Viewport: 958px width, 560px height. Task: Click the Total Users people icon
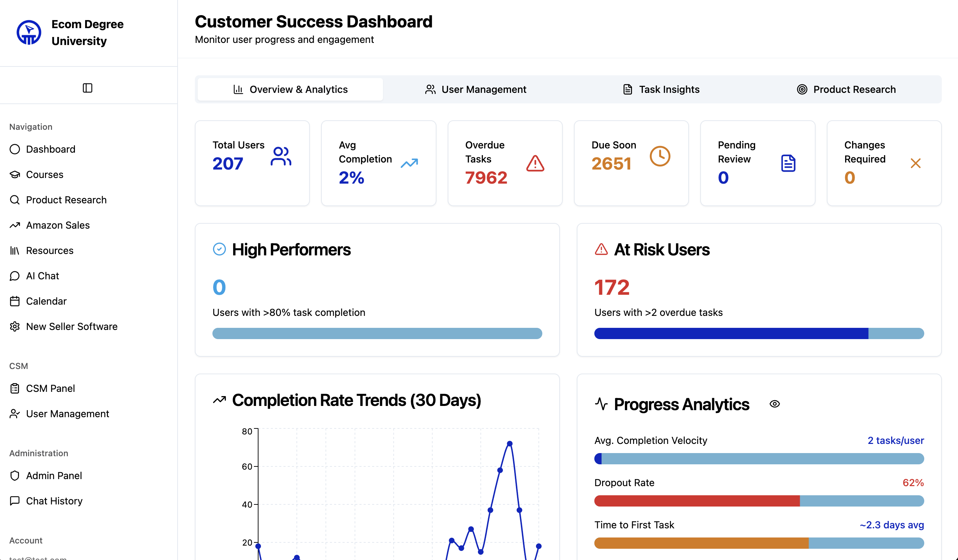[x=281, y=156]
